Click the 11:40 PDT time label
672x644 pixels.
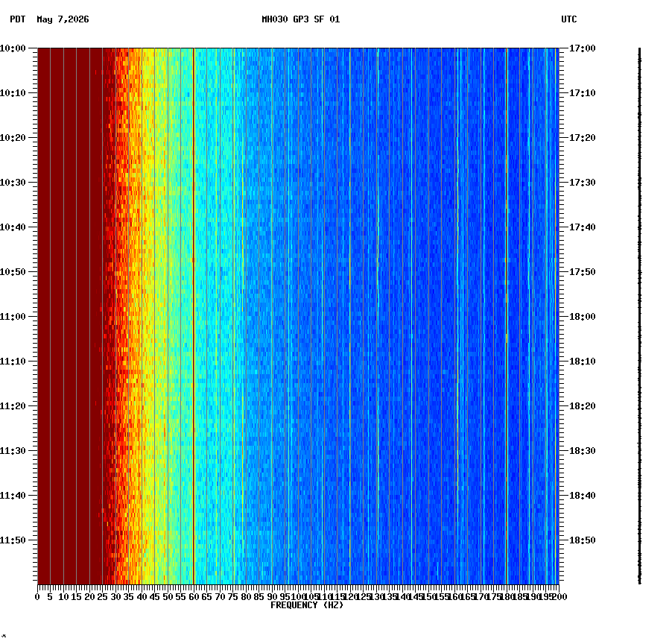(13, 496)
